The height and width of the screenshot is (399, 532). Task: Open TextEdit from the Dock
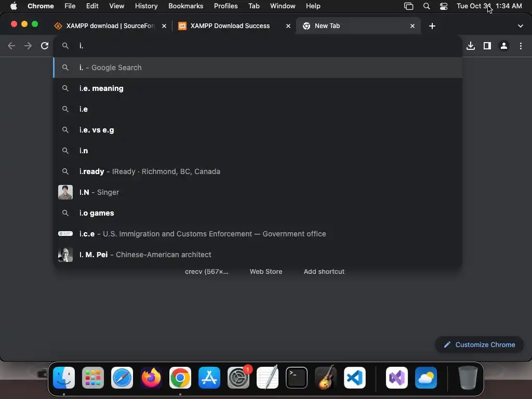click(x=268, y=378)
